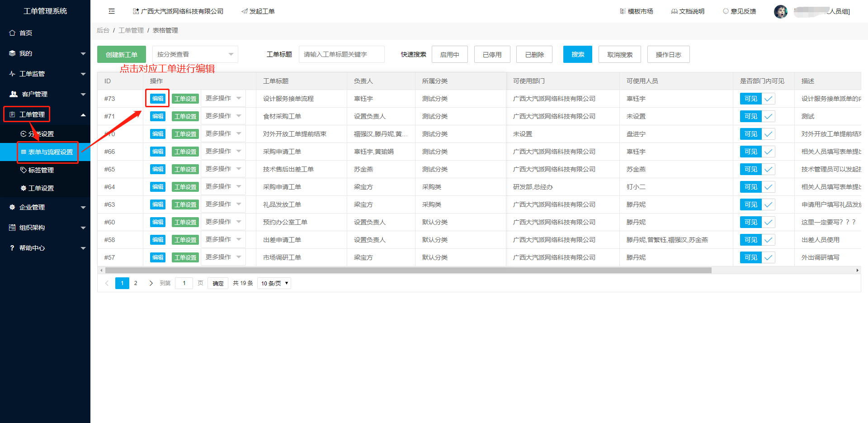Screen dimensions: 868x423
Task: Collapse the 工单管理 sidebar arrow
Action: [x=83, y=115]
